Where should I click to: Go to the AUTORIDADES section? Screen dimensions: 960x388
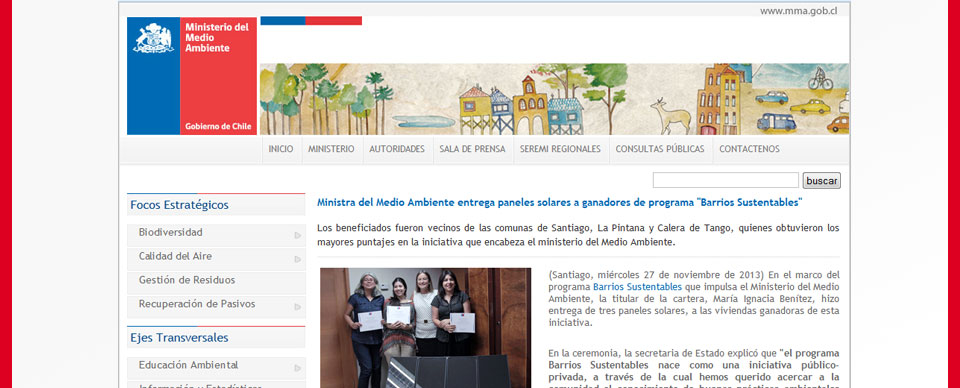point(397,149)
